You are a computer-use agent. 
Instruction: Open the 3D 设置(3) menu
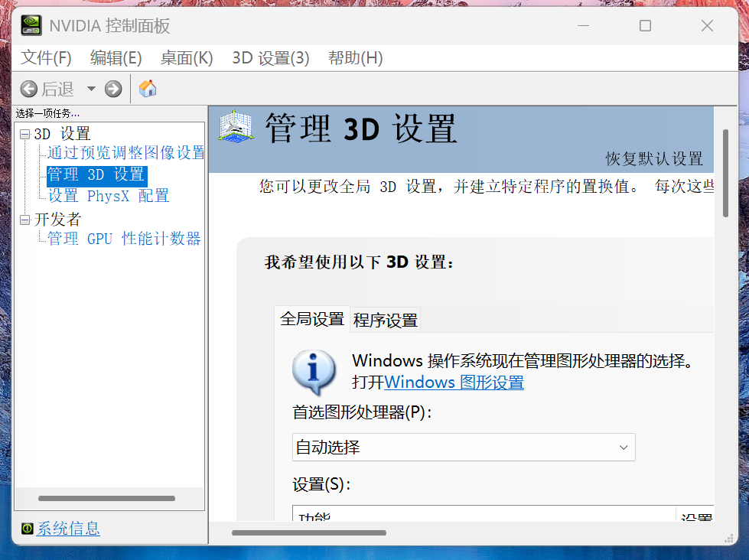point(270,58)
